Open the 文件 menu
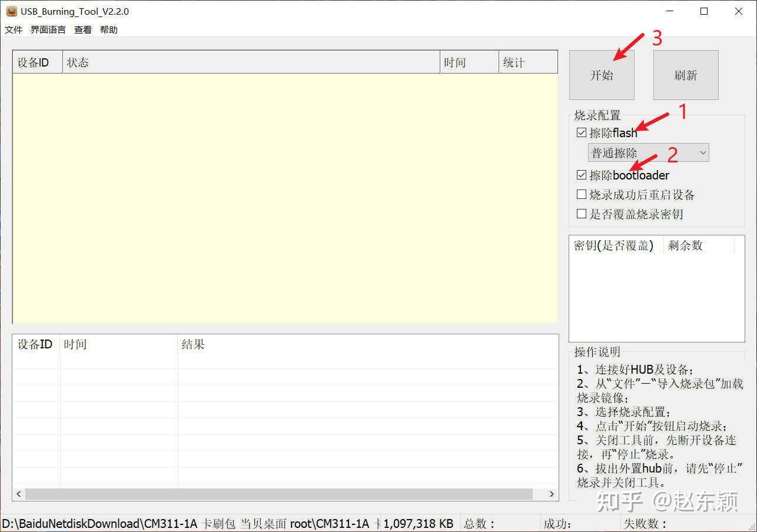 coord(14,29)
